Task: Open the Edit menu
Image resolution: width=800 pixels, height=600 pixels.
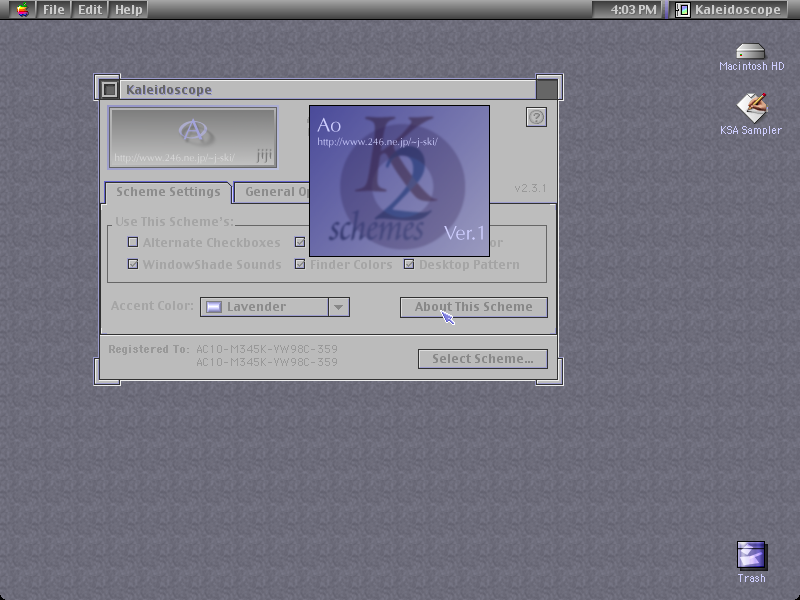Action: pos(90,10)
